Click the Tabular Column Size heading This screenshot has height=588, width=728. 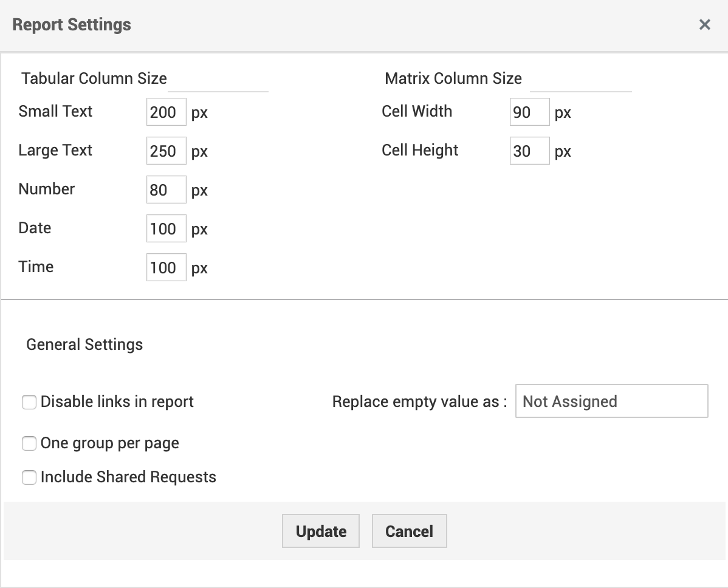coord(94,79)
